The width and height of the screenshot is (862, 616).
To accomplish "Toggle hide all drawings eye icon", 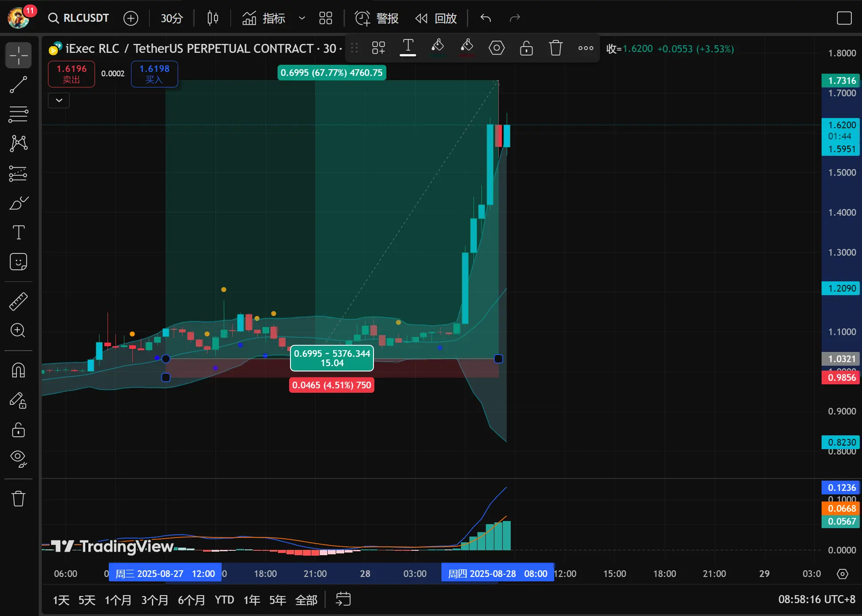I will pos(19,459).
